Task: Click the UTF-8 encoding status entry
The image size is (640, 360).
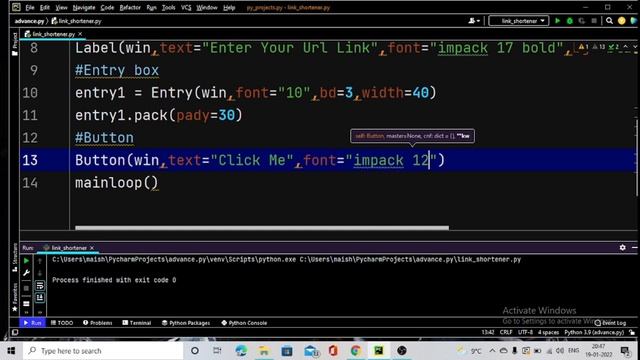Action: pyautogui.click(x=525, y=332)
